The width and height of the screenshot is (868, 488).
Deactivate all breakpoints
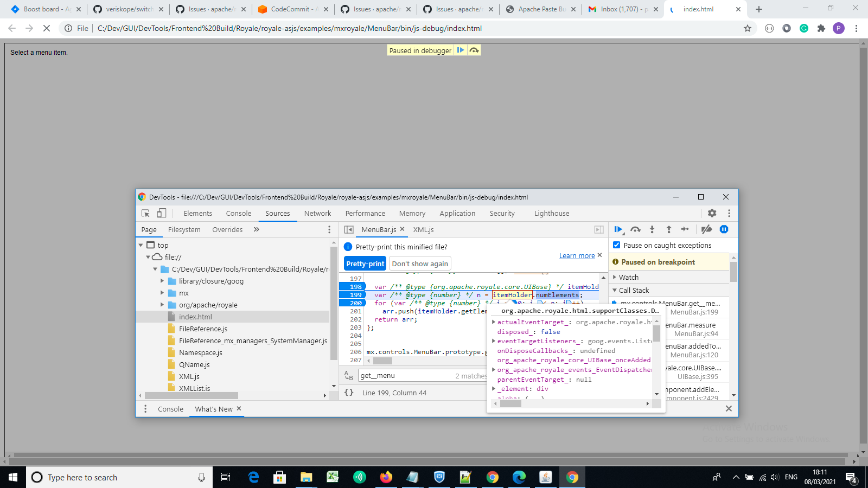click(706, 229)
